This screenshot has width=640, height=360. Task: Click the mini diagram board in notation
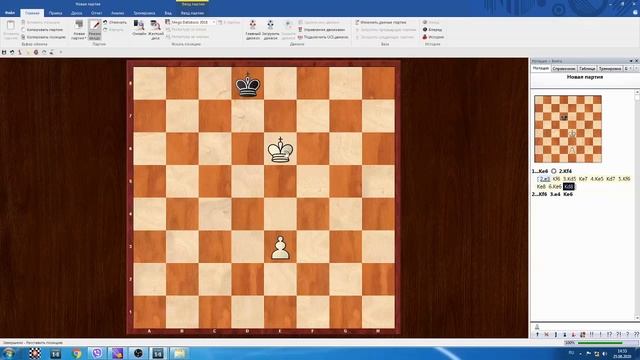pyautogui.click(x=568, y=129)
